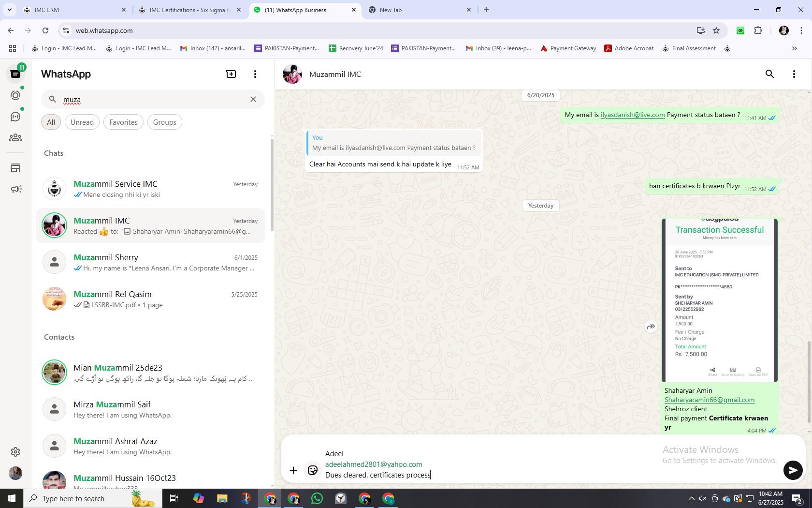Switch to the New Tab browser tab
The width and height of the screenshot is (812, 508).
click(x=419, y=10)
